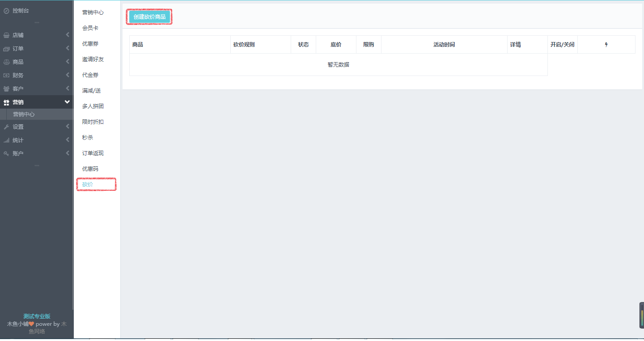
Task: Open the 优惠券 coupon menu item
Action: [x=90, y=44]
